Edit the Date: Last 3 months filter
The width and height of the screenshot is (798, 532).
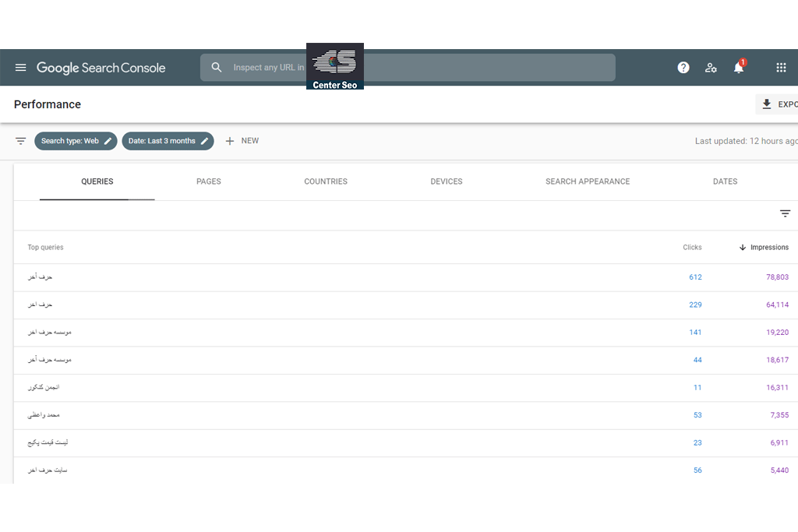(168, 141)
